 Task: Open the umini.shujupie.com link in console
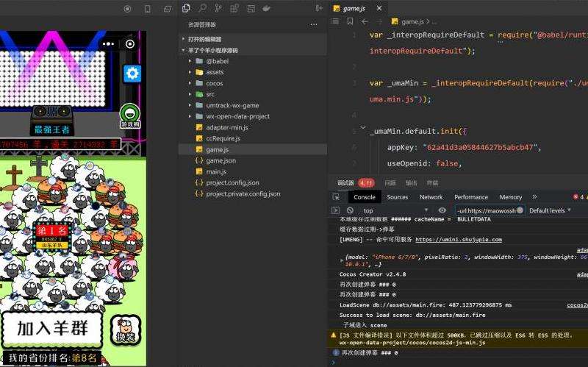pos(459,240)
